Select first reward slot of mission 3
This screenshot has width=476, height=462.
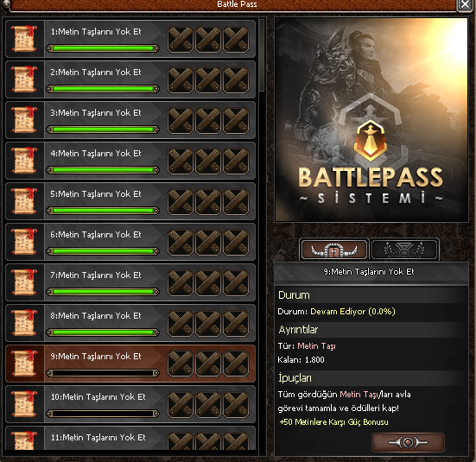[x=181, y=121]
